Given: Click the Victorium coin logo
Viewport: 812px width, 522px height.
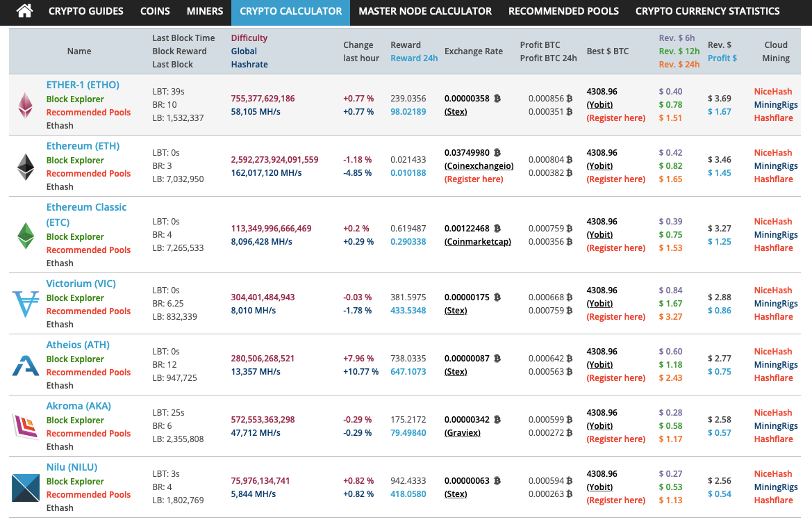Looking at the screenshot, I should (x=26, y=304).
